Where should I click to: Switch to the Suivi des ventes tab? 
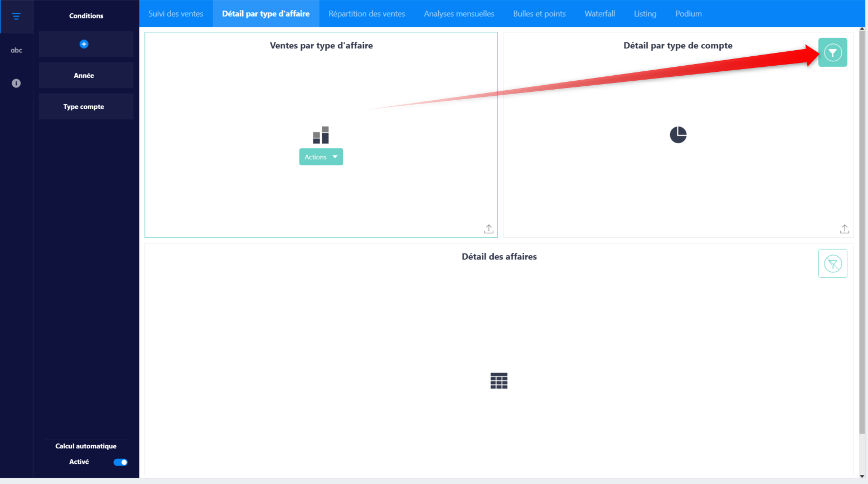pos(176,14)
